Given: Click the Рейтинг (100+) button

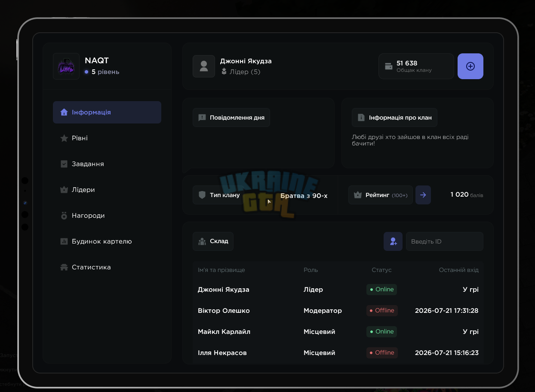Looking at the screenshot, I should click(381, 195).
